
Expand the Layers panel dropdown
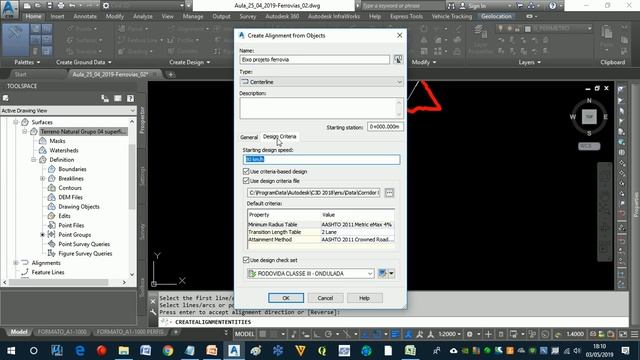point(529,62)
